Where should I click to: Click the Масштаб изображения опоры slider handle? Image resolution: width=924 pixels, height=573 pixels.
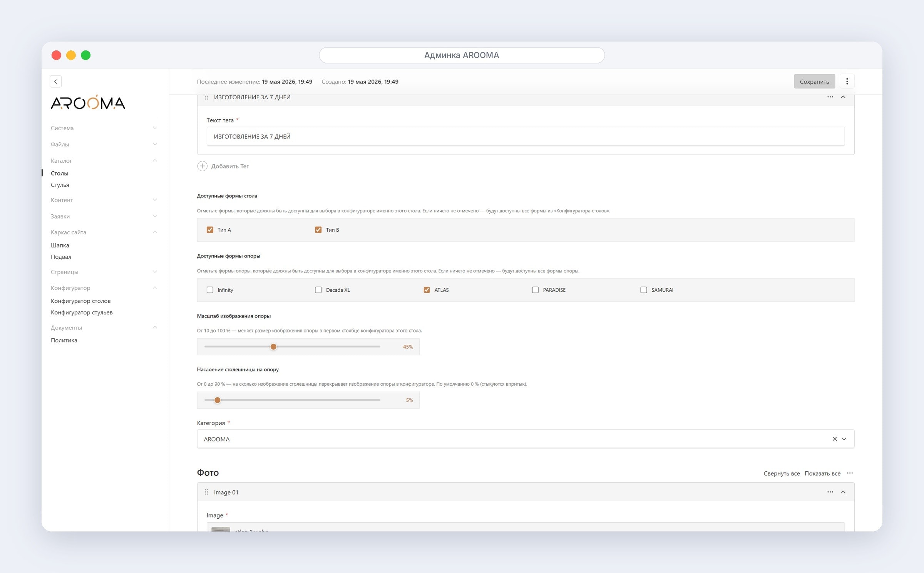coord(273,347)
